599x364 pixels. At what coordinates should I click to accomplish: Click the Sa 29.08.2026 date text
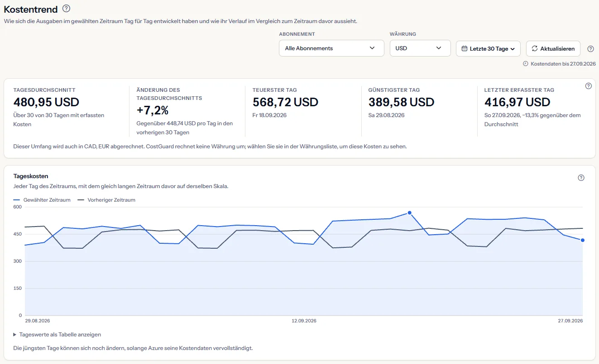(x=387, y=115)
